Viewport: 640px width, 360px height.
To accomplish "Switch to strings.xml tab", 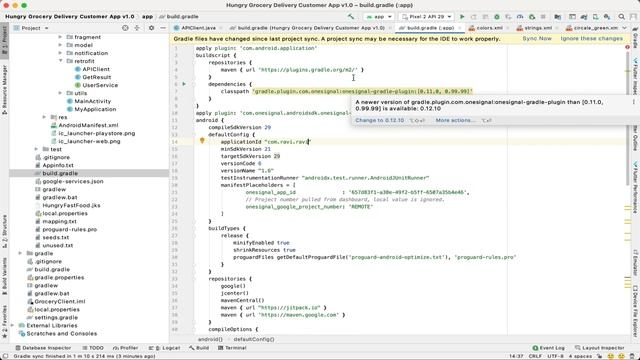I will tap(538, 28).
